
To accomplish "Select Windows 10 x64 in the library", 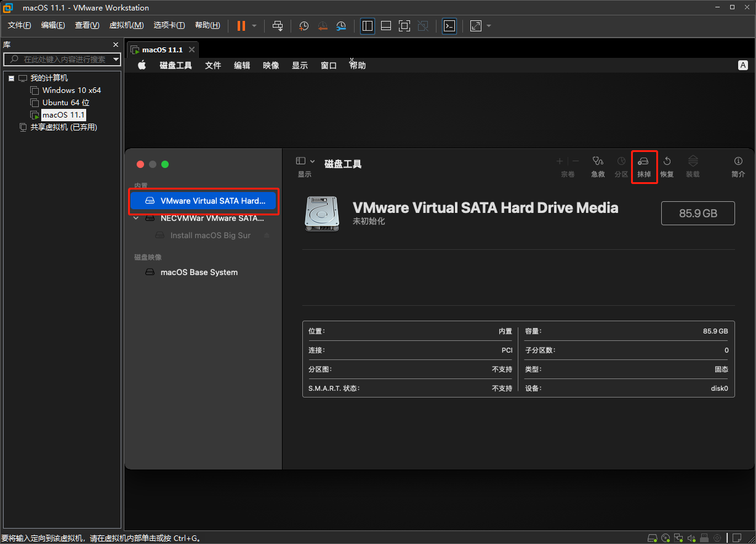I will 71,90.
